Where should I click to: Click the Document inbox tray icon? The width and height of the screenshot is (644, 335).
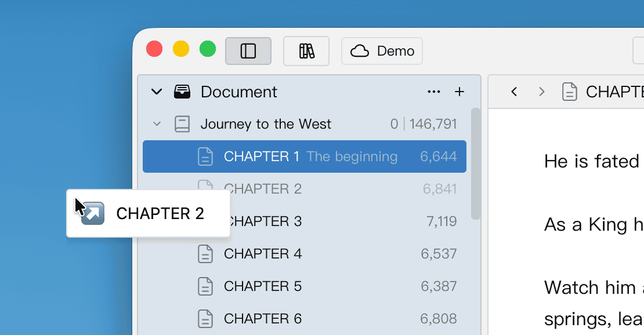click(182, 92)
